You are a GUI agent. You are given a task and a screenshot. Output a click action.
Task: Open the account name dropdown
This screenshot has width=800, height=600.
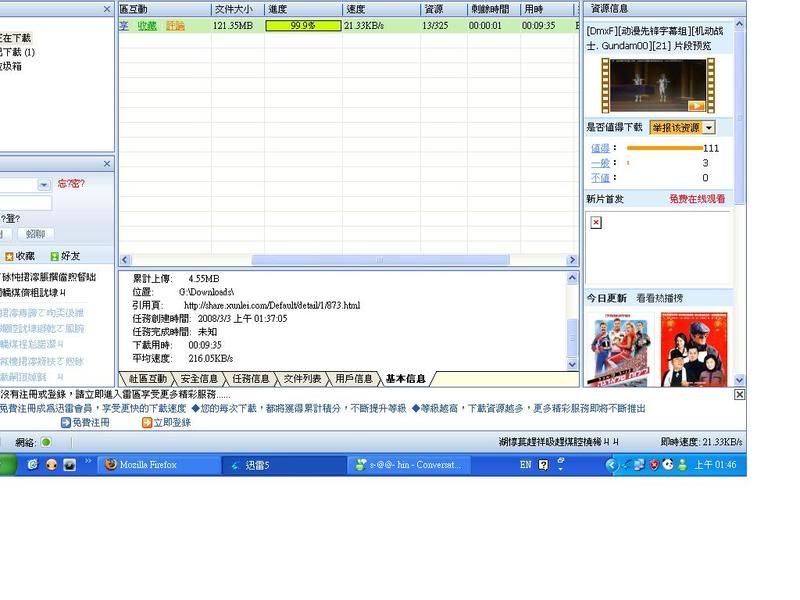pos(44,185)
